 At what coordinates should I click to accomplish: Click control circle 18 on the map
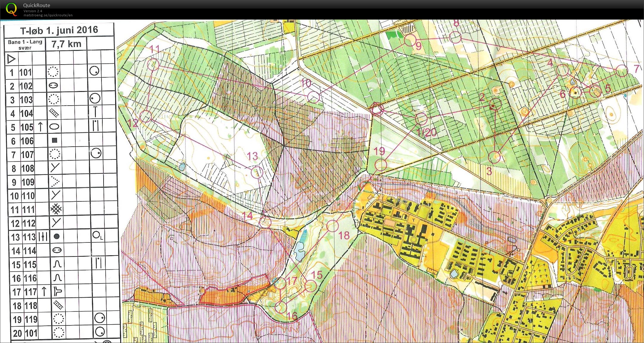332,226
